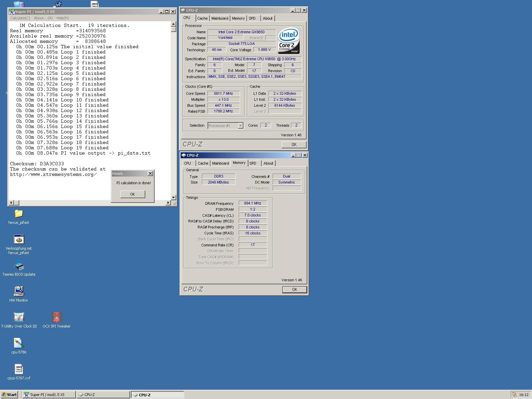Select Mainboard tab in lower CPU-Z

(x=220, y=164)
